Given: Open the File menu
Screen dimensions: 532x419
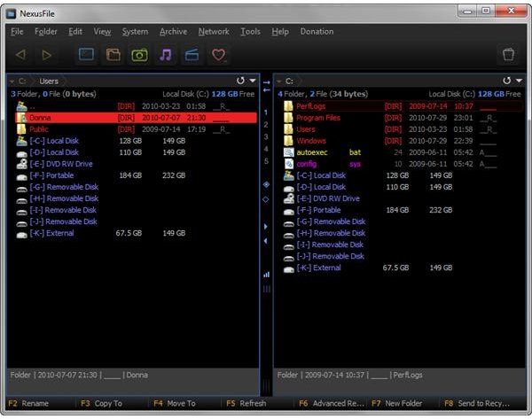Looking at the screenshot, I should click(x=17, y=32).
